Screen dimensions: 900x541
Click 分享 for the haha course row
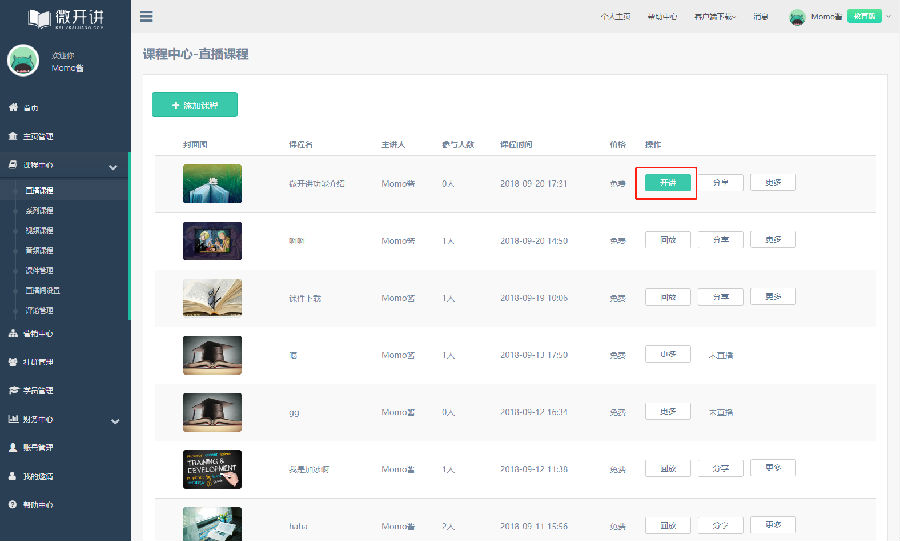click(x=720, y=526)
